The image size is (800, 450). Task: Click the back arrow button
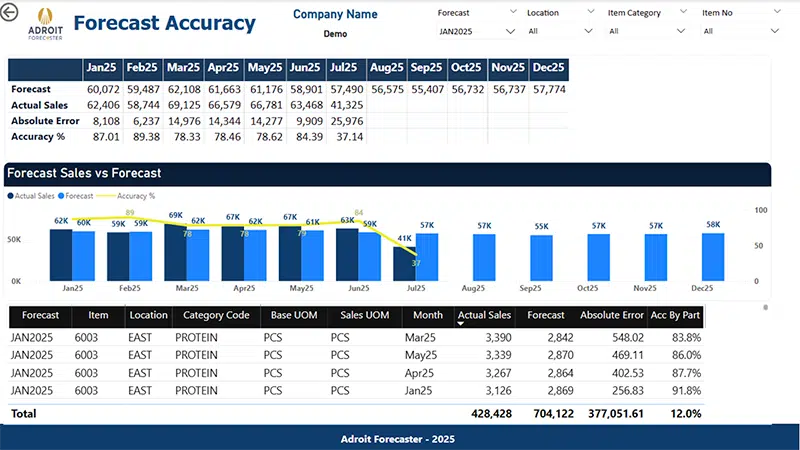click(x=11, y=14)
